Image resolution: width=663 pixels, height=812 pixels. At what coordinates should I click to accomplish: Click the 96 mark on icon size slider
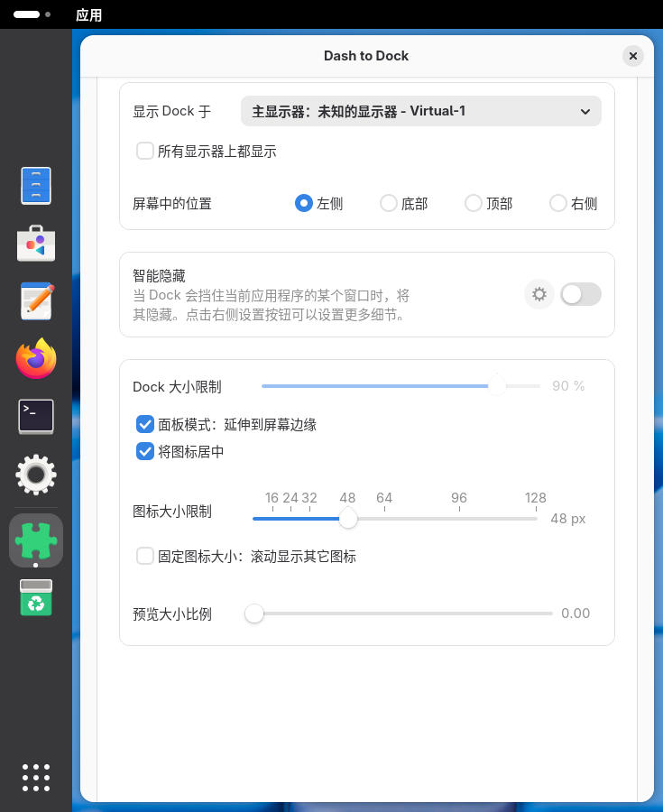point(459,498)
